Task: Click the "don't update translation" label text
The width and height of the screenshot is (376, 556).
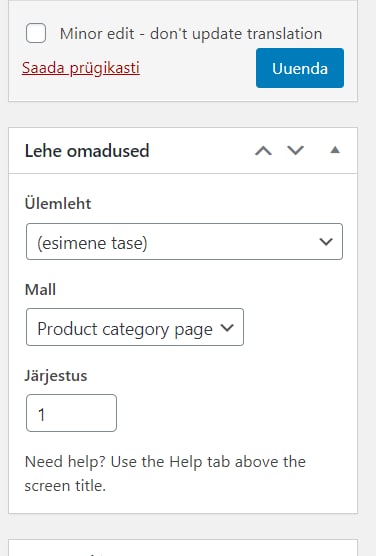Action: point(236,34)
